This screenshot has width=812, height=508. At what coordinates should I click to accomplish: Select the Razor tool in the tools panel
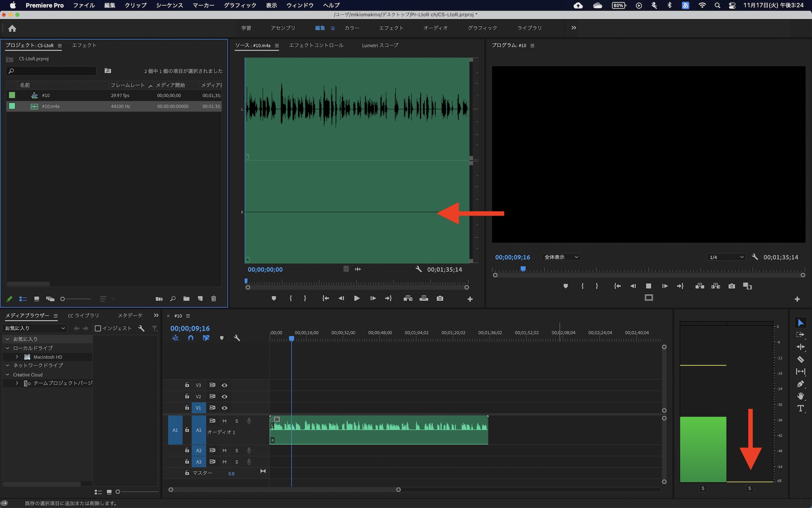800,360
